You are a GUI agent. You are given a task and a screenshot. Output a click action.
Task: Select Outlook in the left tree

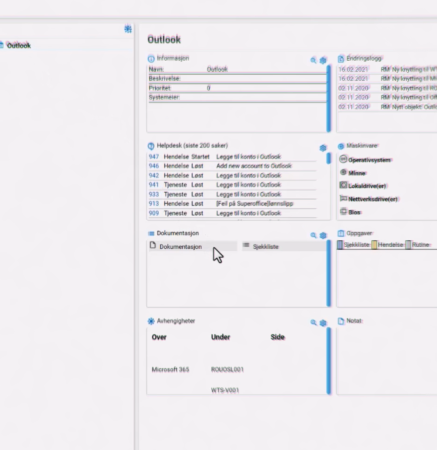tap(18, 45)
